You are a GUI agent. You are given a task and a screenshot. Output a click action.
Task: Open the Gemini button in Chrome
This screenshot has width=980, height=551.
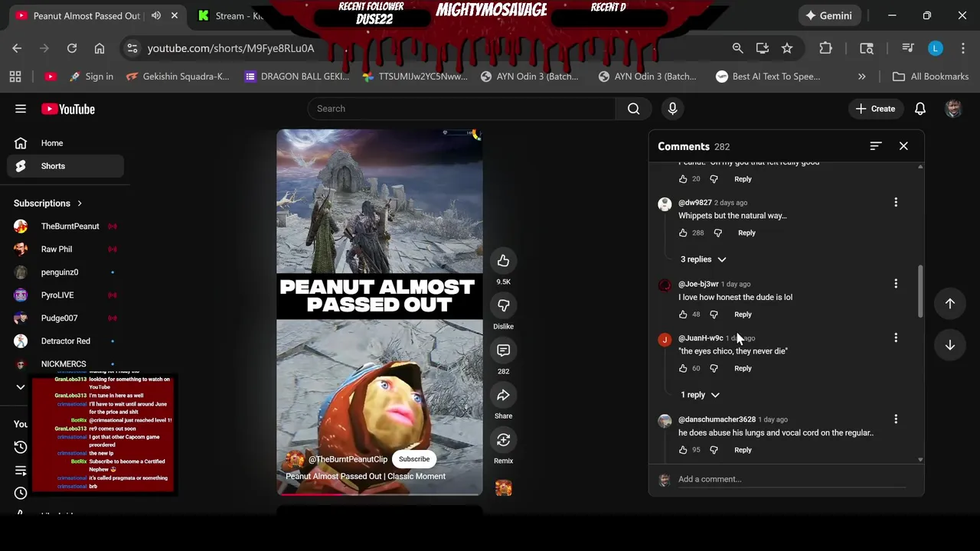(828, 15)
